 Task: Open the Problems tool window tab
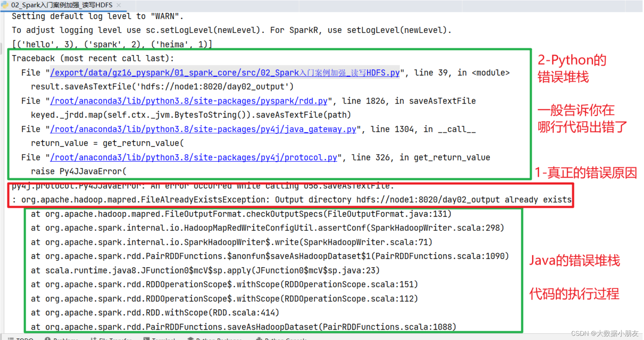point(62,338)
